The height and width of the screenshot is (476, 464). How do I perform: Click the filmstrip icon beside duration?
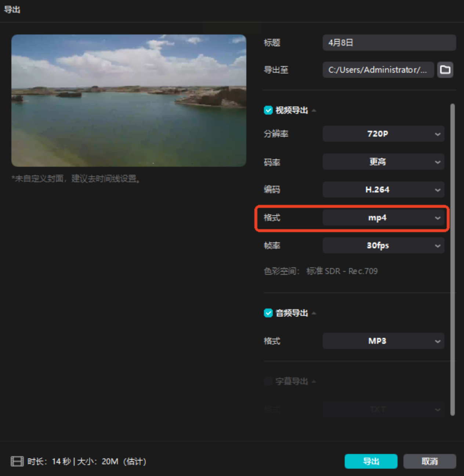point(17,461)
